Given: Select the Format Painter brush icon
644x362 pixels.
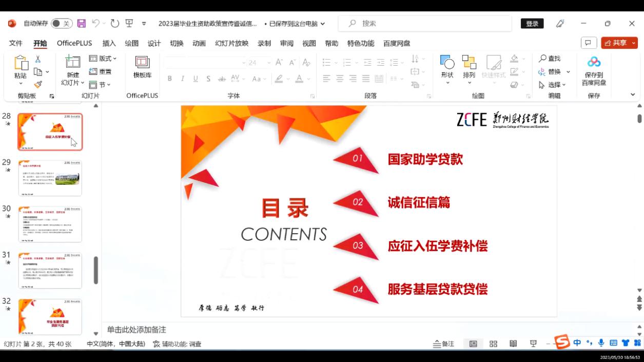Looking at the screenshot, I should (38, 85).
